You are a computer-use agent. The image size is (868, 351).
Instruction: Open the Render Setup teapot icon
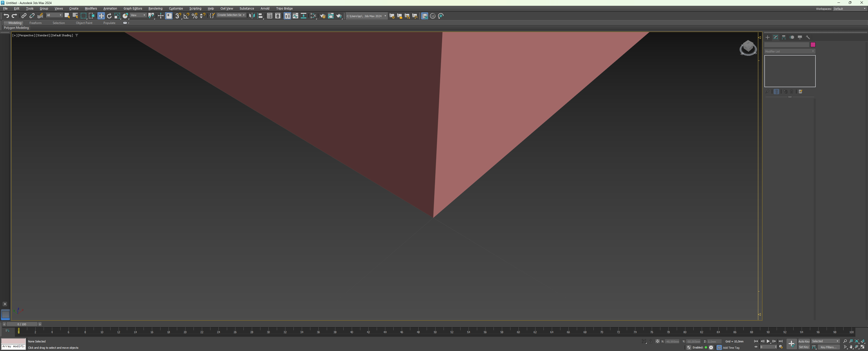(322, 16)
